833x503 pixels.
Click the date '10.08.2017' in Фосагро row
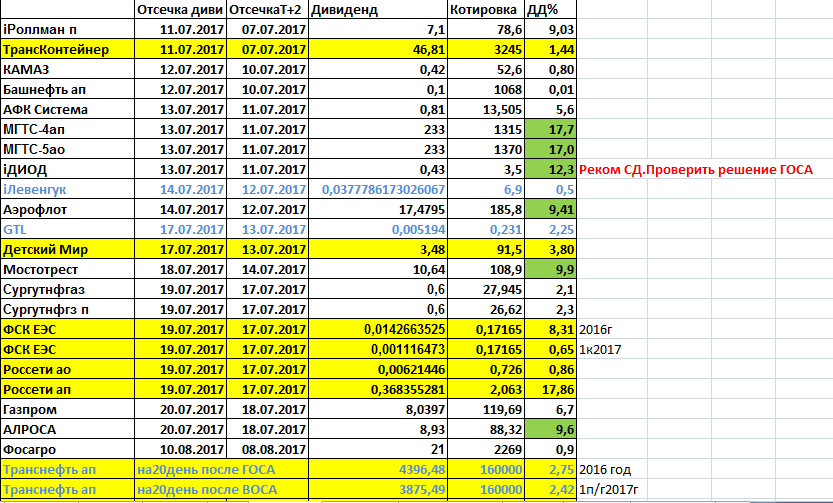pos(181,449)
